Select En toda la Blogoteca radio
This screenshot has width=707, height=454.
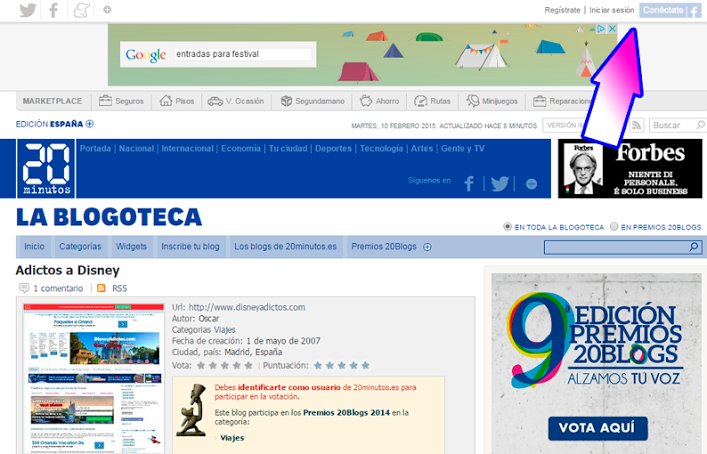coord(507,226)
